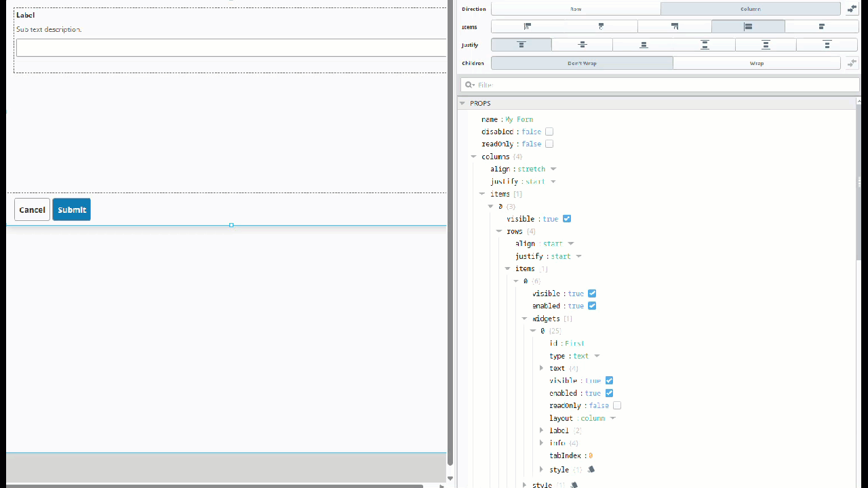
Task: Set Direction to Row
Action: (576, 9)
